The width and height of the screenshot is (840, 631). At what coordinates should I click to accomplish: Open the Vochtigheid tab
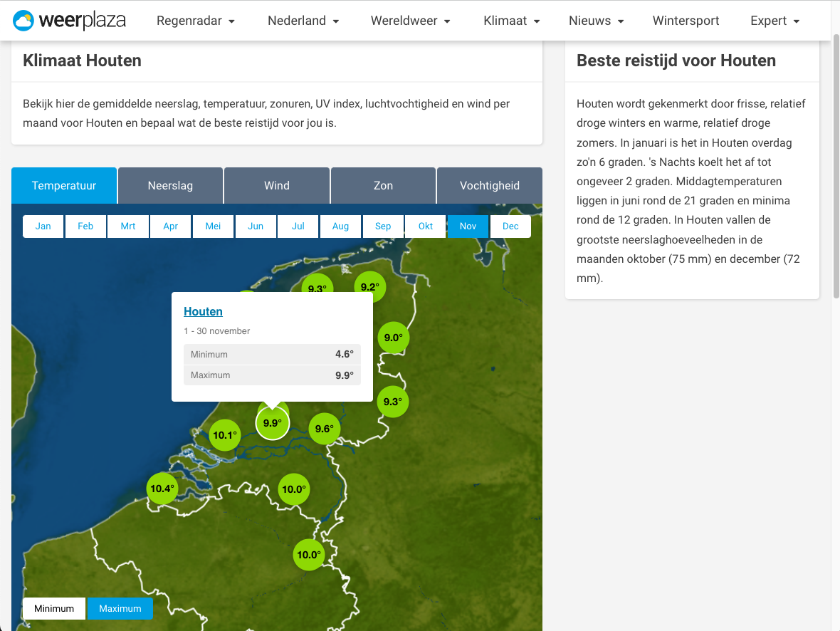(490, 186)
